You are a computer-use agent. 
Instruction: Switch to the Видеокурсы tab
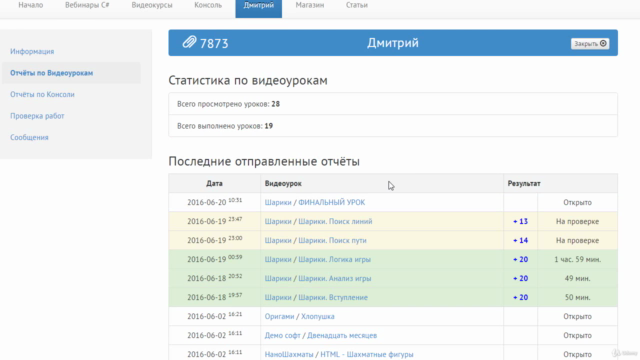152,5
